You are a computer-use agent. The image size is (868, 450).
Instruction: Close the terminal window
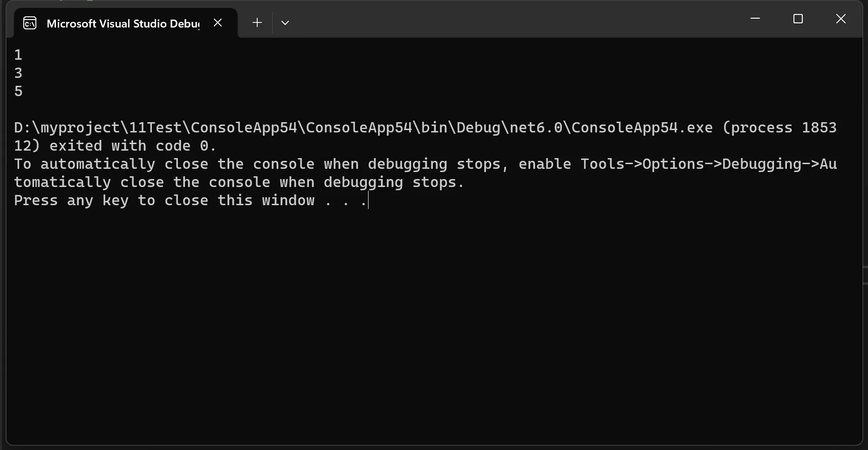[841, 19]
